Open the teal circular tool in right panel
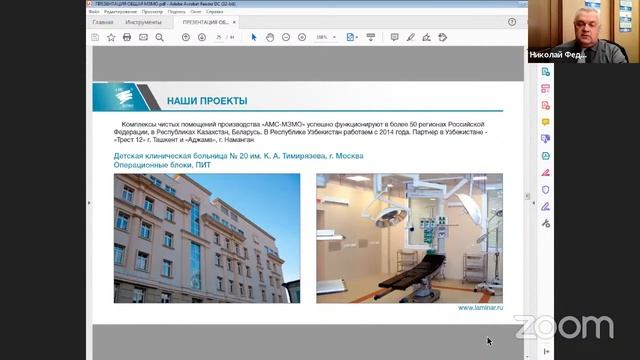 point(546,156)
